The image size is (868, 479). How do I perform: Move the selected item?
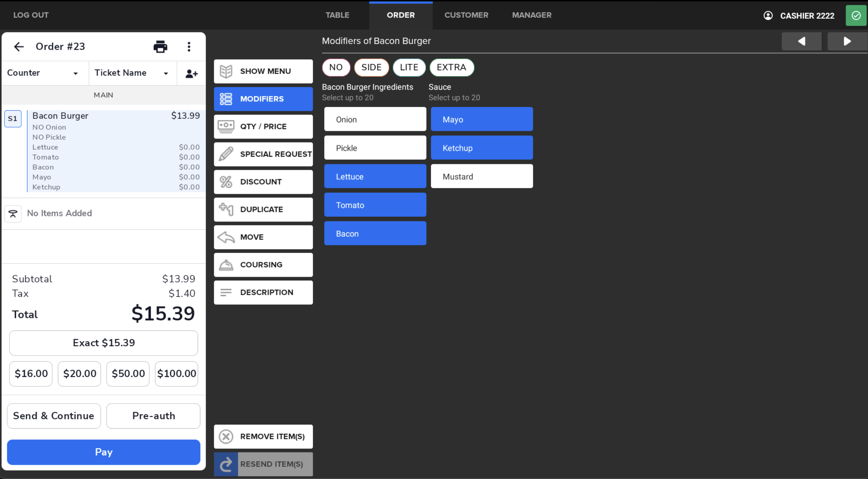point(263,237)
